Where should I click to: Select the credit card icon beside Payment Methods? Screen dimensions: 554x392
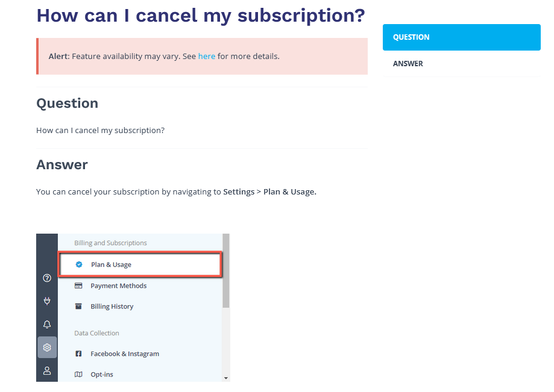79,285
